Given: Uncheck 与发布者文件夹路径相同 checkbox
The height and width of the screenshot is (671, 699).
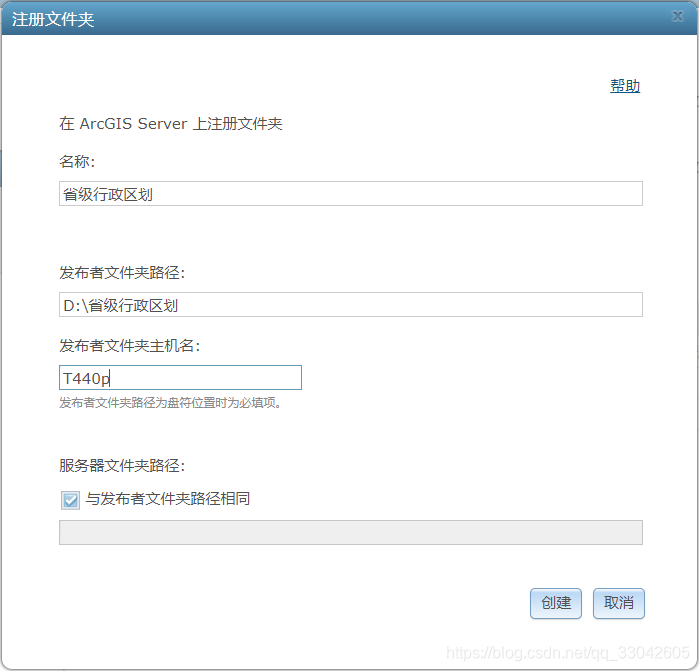Looking at the screenshot, I should tap(70, 500).
